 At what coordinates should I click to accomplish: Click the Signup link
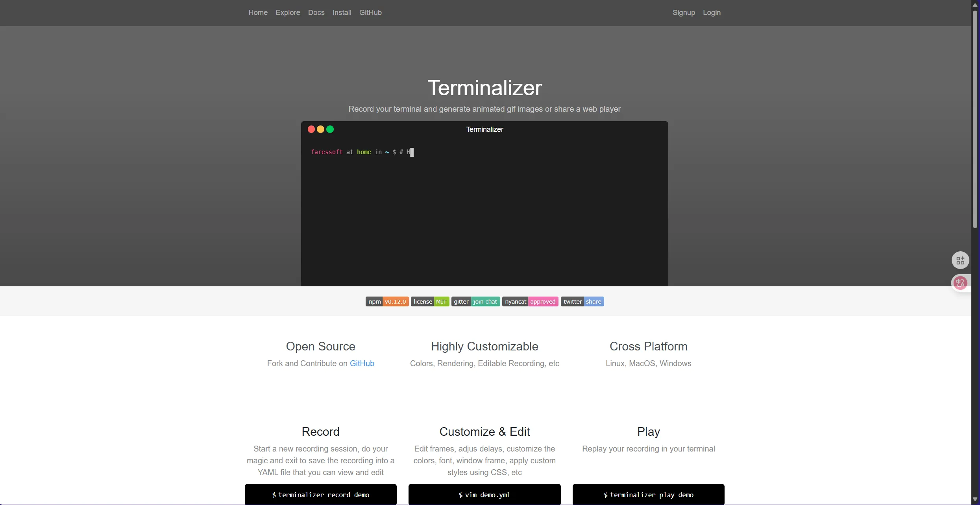(684, 13)
